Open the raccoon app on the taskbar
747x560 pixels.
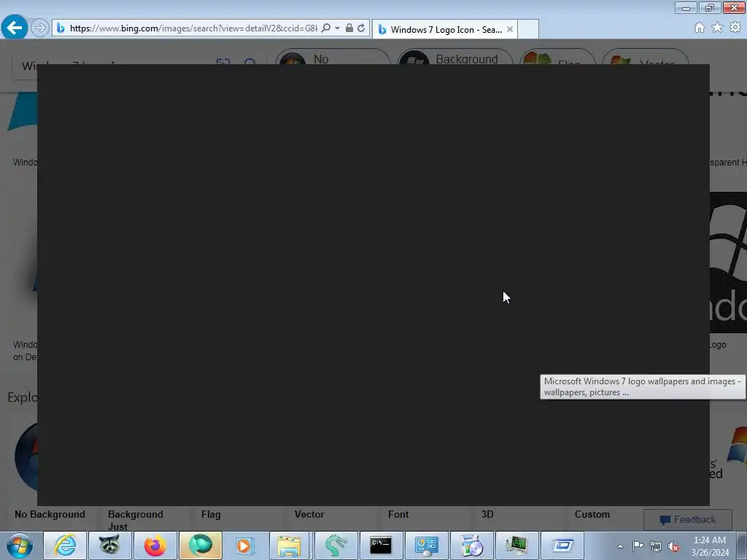[x=109, y=545]
